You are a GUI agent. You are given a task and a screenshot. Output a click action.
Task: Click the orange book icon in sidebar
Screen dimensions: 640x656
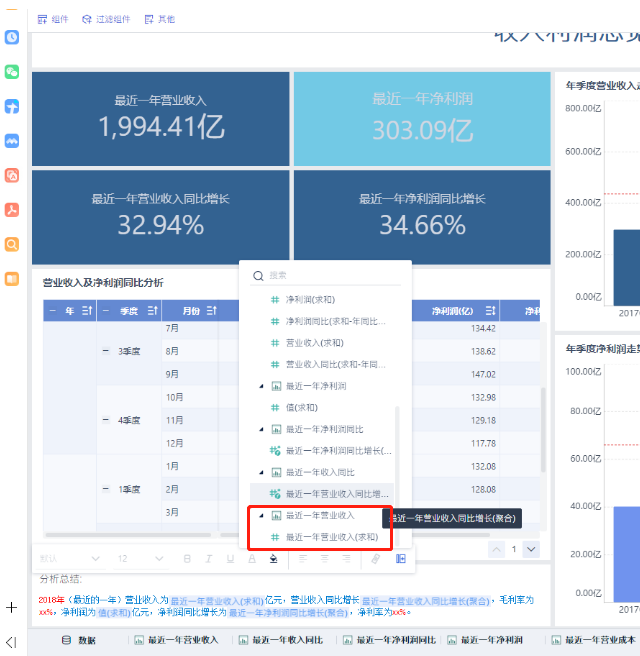pyautogui.click(x=12, y=279)
